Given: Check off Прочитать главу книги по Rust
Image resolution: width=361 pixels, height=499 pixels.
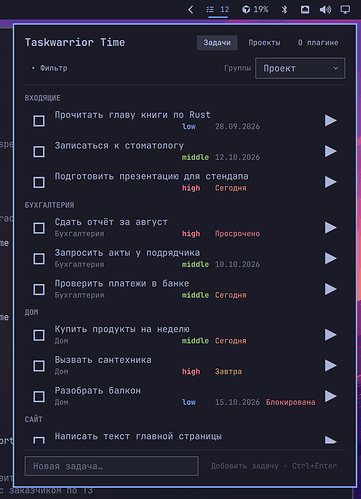Looking at the screenshot, I should (x=39, y=121).
